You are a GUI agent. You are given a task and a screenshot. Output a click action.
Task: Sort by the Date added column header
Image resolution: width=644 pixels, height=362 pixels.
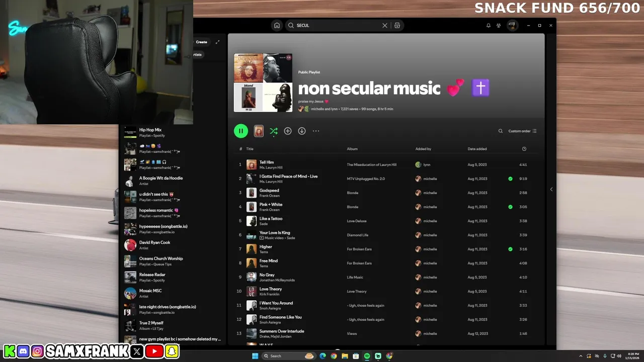pyautogui.click(x=477, y=149)
